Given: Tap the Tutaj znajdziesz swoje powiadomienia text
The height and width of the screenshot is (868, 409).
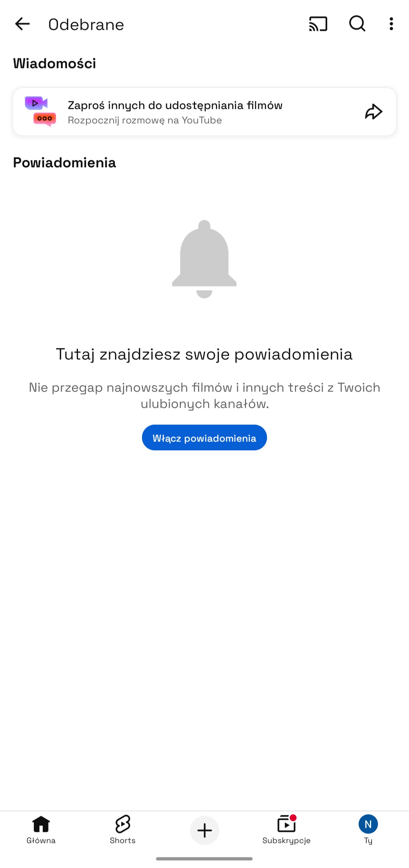Looking at the screenshot, I should click(x=204, y=354).
